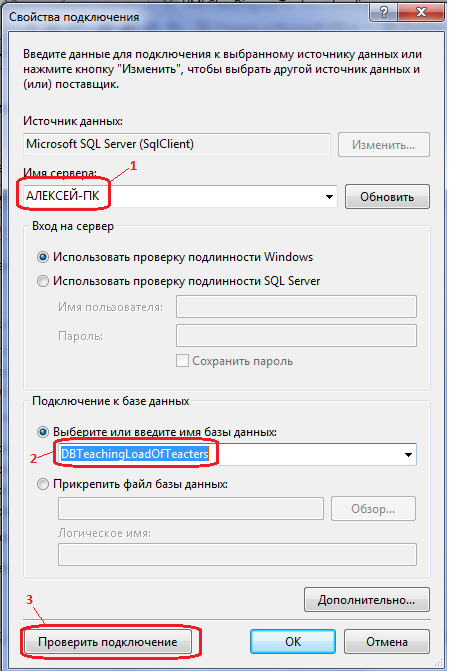Confirm the dialog with OK

(293, 641)
